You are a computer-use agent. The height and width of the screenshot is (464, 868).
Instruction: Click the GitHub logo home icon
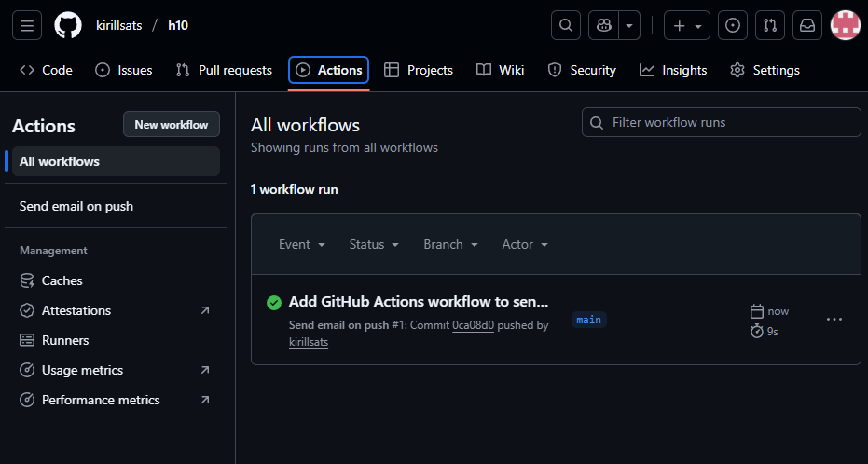point(68,25)
